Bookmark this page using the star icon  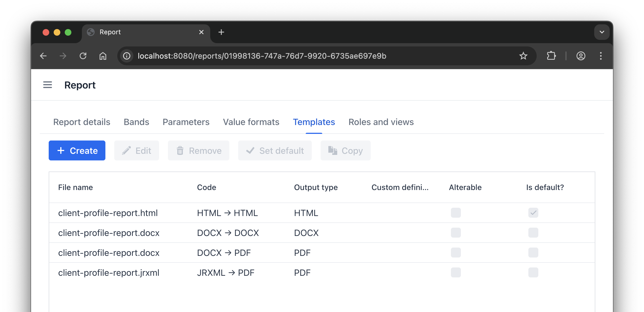523,56
